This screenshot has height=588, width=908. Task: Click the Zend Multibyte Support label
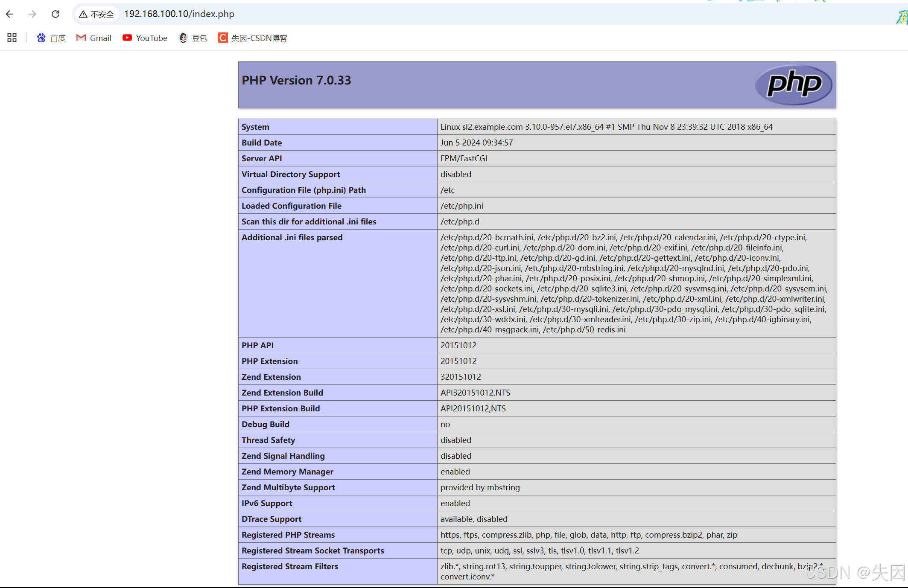click(288, 487)
